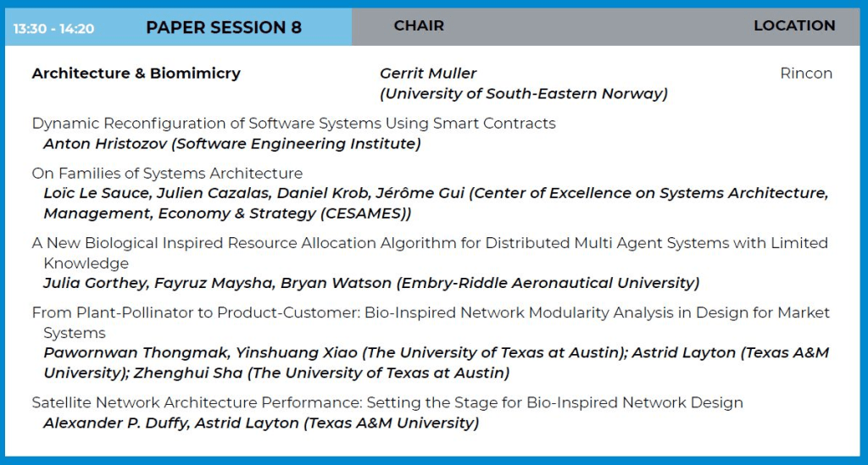Click the Alexander P. Duffy author line
The height and width of the screenshot is (465, 868).
point(261,423)
